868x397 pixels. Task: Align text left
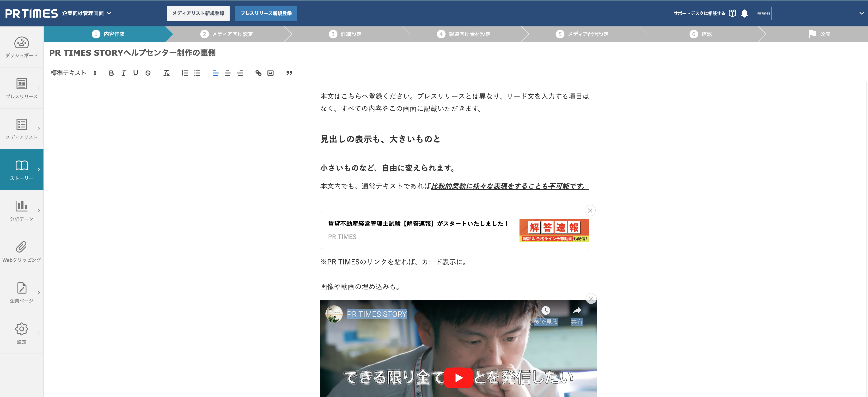[216, 73]
